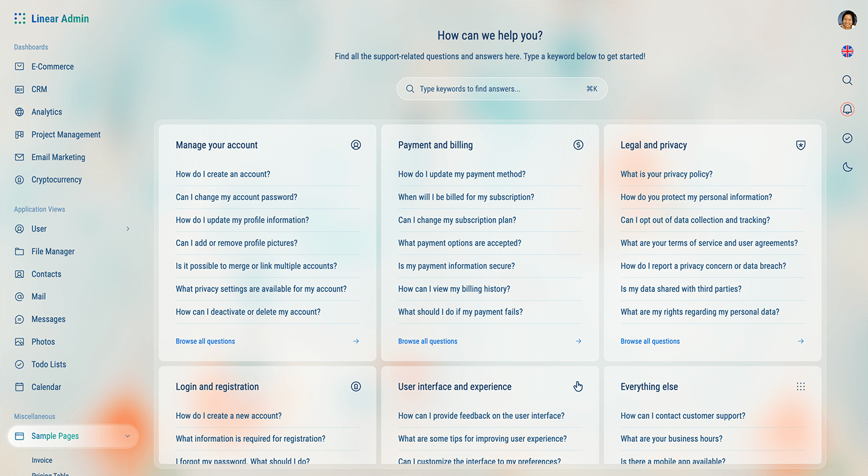The image size is (868, 476).
Task: Click the Email Marketing envelope icon
Action: click(20, 157)
